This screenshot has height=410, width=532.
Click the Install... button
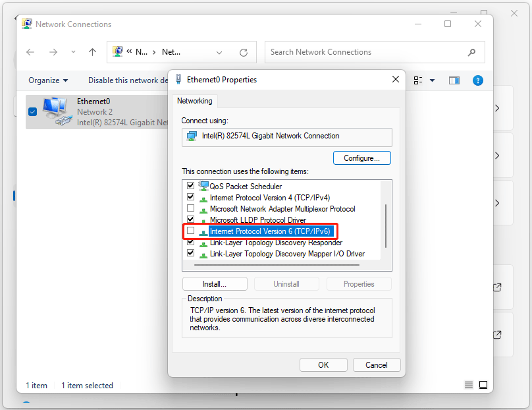pos(215,284)
